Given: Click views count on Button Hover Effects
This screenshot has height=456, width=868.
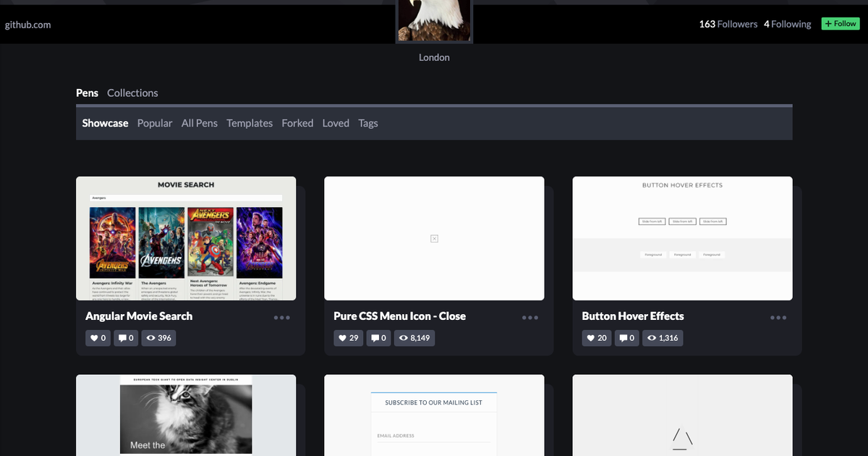Looking at the screenshot, I should click(x=661, y=338).
